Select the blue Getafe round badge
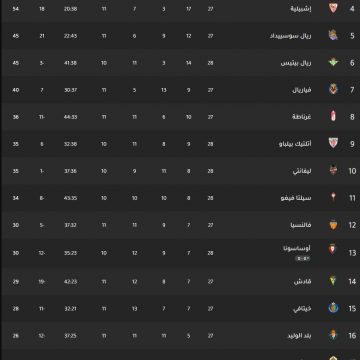The width and height of the screenshot is (360, 360). click(333, 308)
